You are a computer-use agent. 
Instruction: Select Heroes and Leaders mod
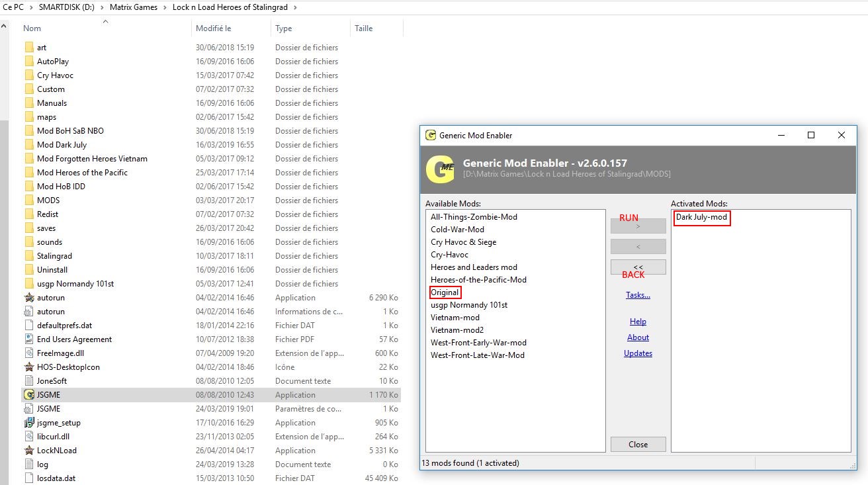tap(474, 267)
